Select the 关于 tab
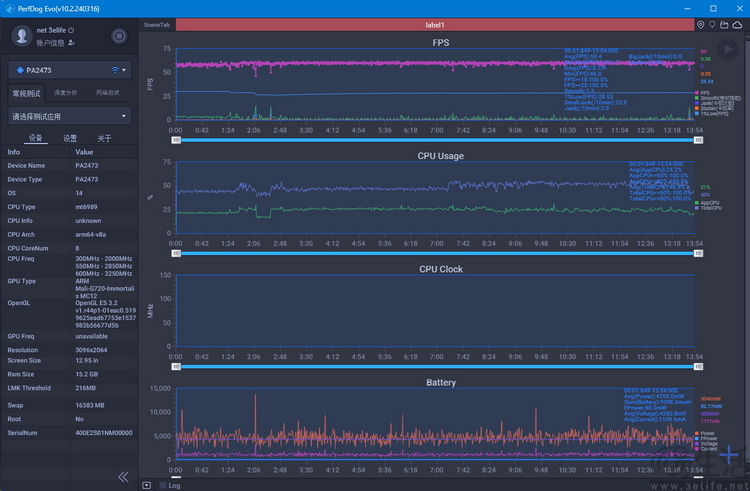The image size is (750, 491). click(x=104, y=138)
